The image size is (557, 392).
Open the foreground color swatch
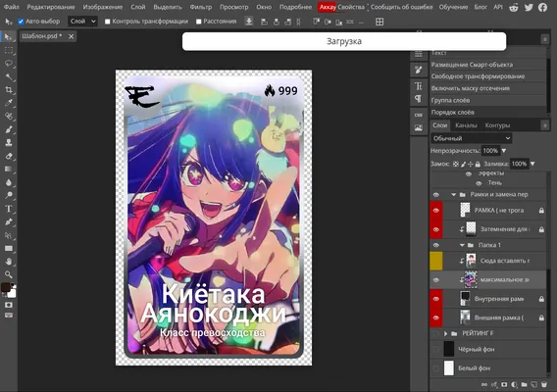coord(6,287)
